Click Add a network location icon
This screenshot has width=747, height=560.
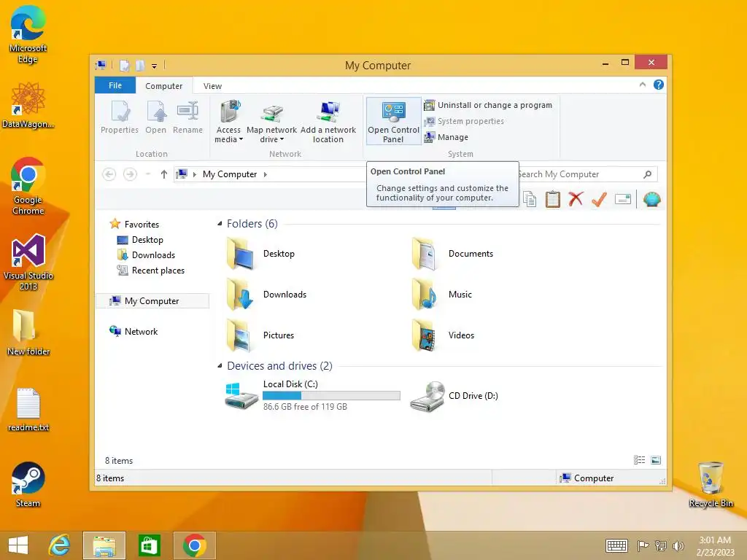(328, 112)
